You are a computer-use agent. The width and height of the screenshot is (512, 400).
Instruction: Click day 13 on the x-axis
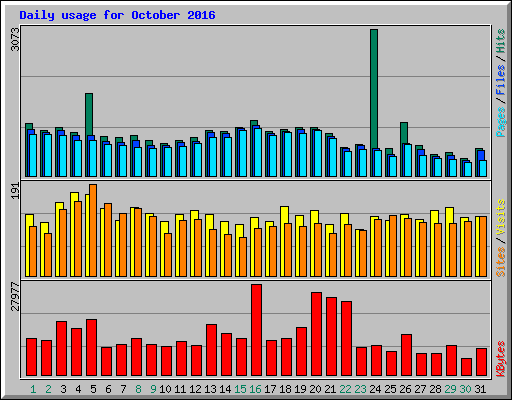[x=210, y=389]
